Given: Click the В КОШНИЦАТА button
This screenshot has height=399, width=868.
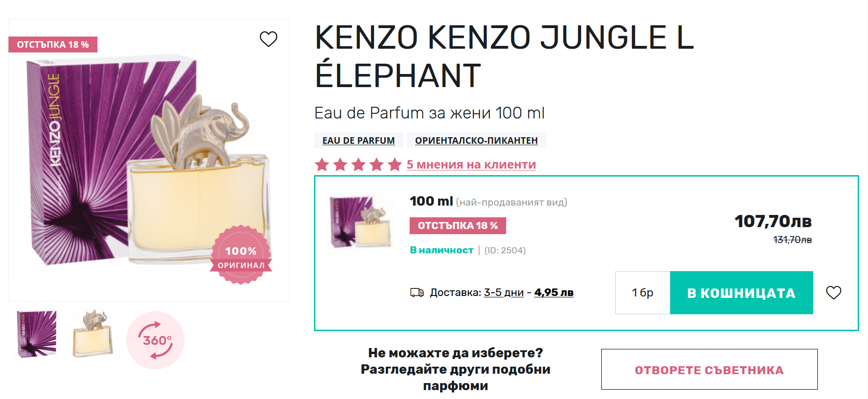Looking at the screenshot, I should [741, 293].
